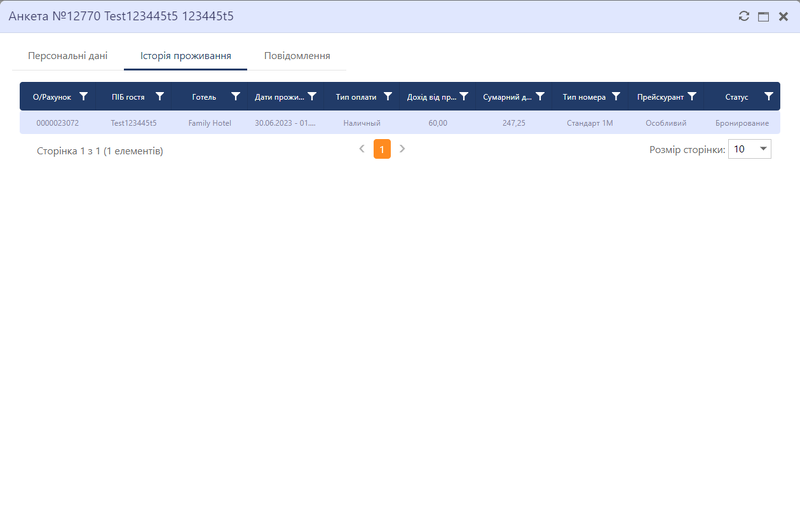This screenshot has height=515, width=800.
Task: Open the Статус column filter
Action: 768,97
